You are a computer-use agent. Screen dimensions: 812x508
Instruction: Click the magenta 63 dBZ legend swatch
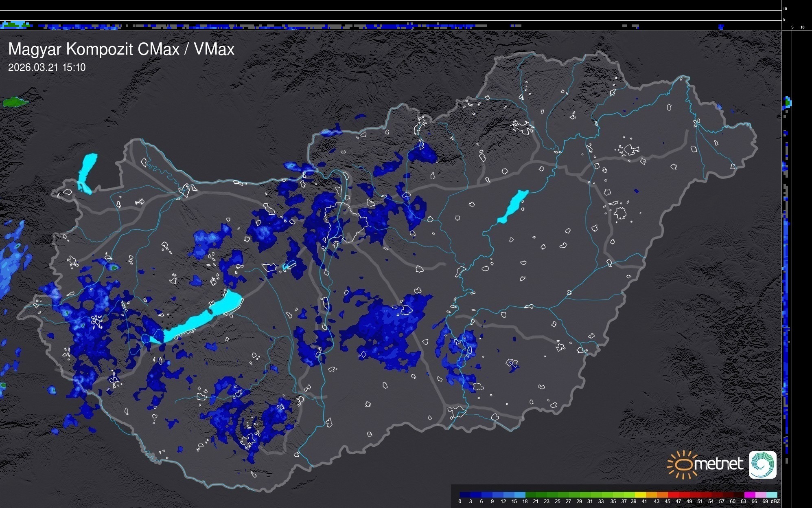[749, 495]
